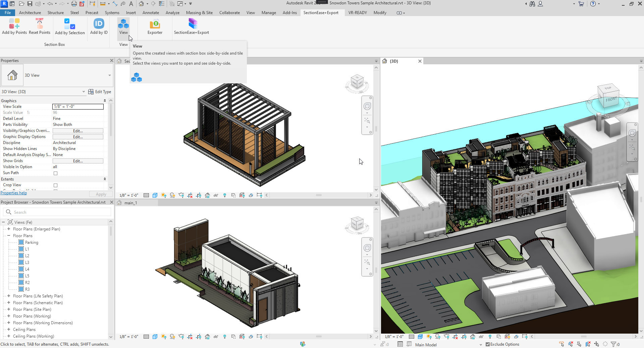
Task: Open the Add by ID tool
Action: (99, 26)
